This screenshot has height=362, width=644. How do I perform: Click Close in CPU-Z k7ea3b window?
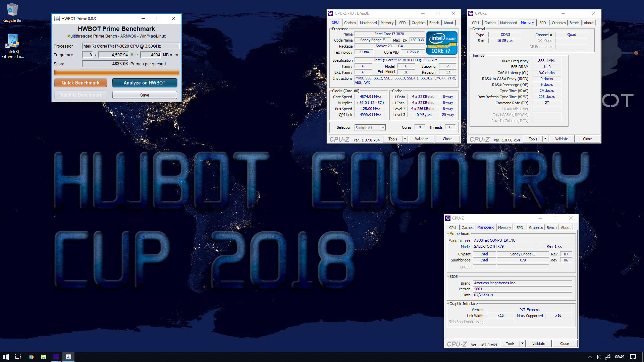[447, 139]
